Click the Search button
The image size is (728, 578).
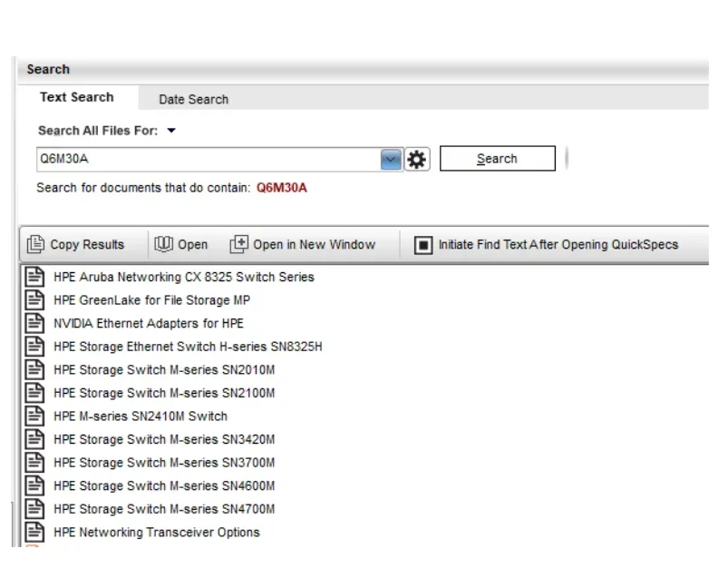(x=497, y=159)
